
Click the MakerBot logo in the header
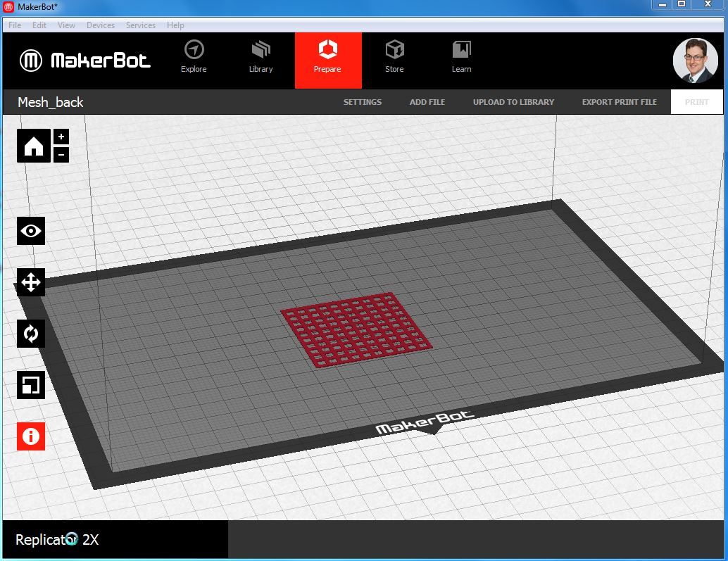pos(84,61)
